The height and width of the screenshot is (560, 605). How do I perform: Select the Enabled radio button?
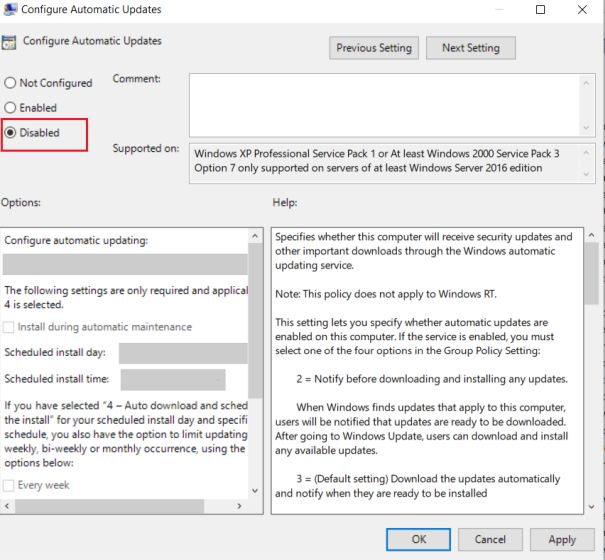click(10, 107)
